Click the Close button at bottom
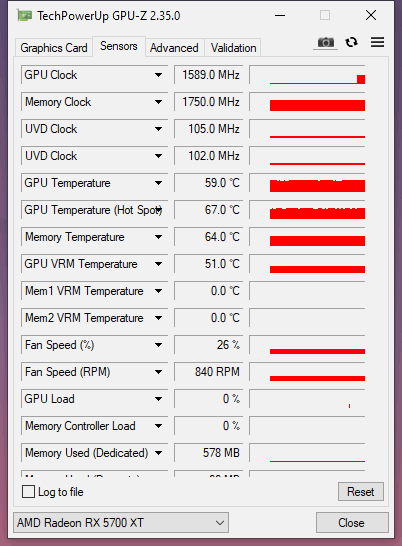The image size is (402, 546). click(352, 522)
